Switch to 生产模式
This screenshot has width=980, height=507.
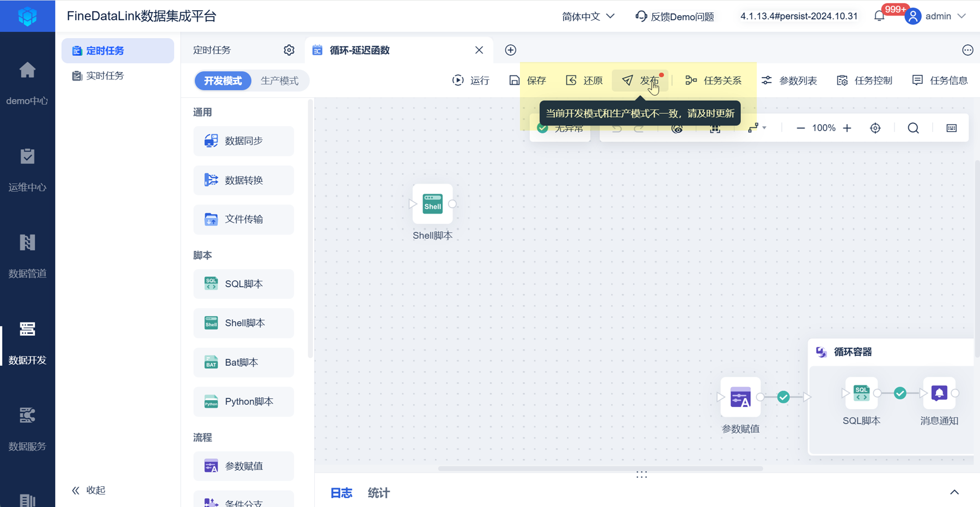coord(279,81)
